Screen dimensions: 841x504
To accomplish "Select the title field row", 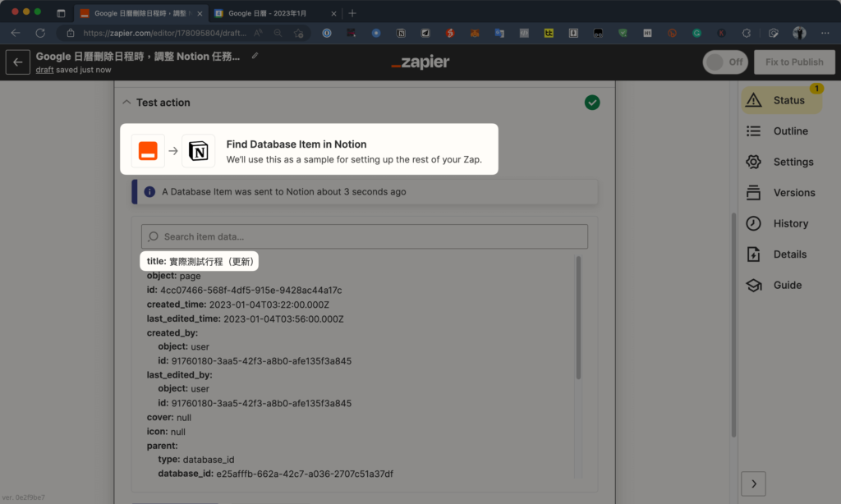I will coord(199,261).
